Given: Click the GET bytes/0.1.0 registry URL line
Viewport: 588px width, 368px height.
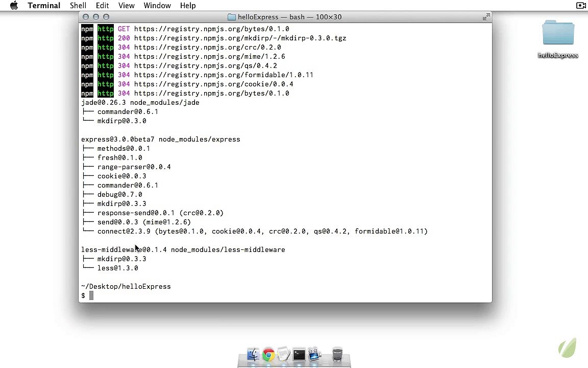Looking at the screenshot, I should click(x=211, y=29).
